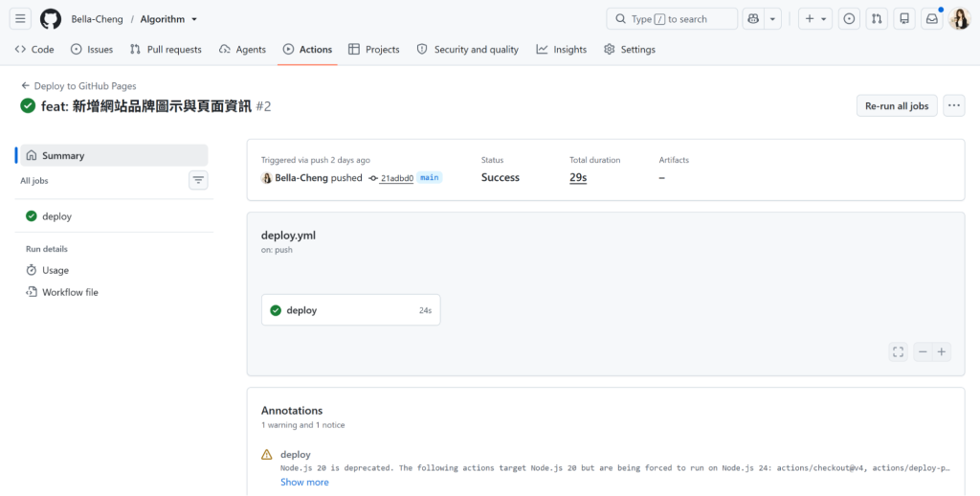
Task: Click the main branch label
Action: pos(430,178)
